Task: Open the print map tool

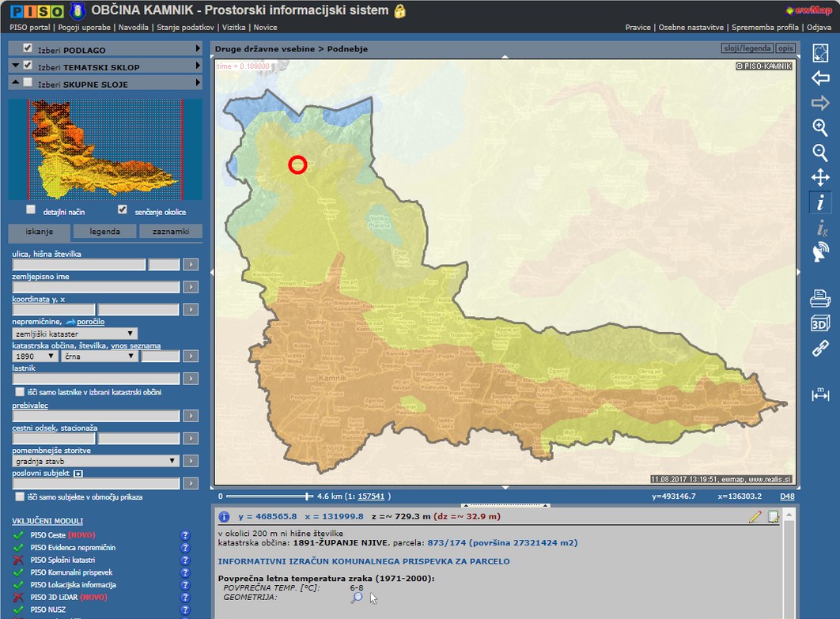Action: (x=820, y=298)
